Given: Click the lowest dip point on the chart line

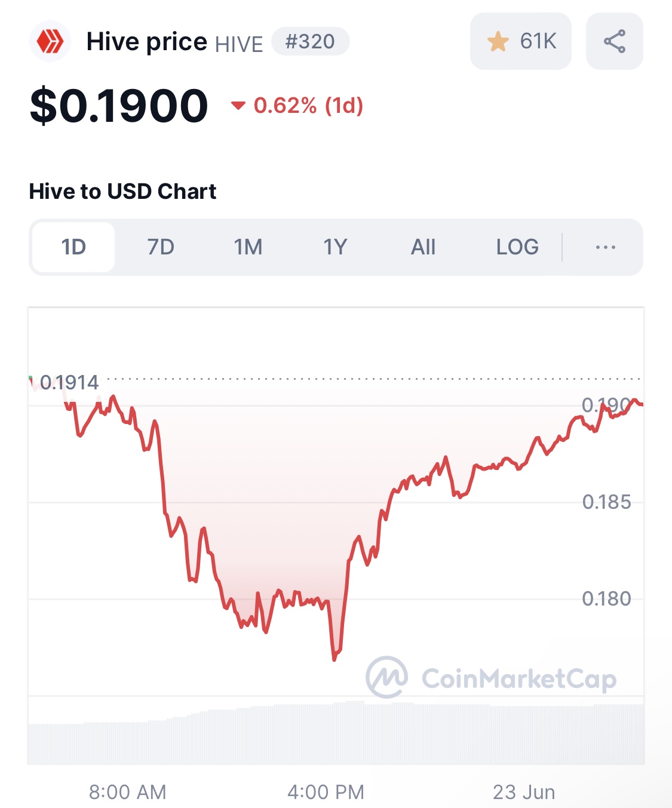Looking at the screenshot, I should [334, 659].
